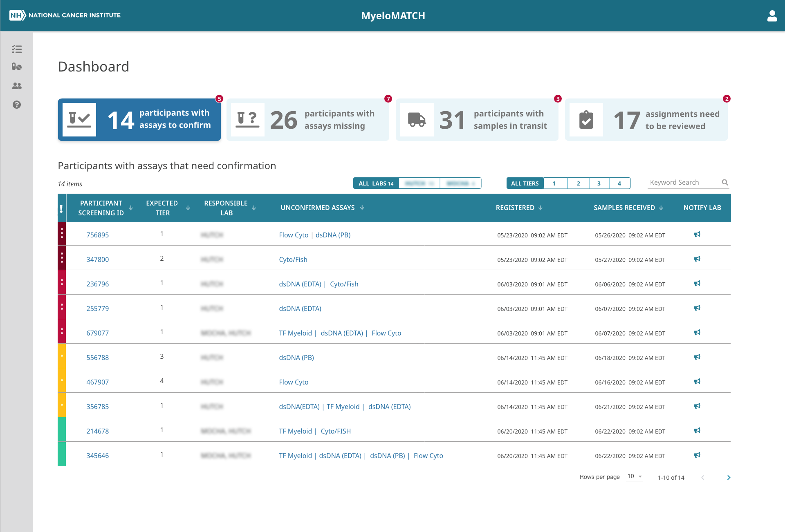This screenshot has width=785, height=532.
Task: Open the user profile icon
Action: point(772,16)
